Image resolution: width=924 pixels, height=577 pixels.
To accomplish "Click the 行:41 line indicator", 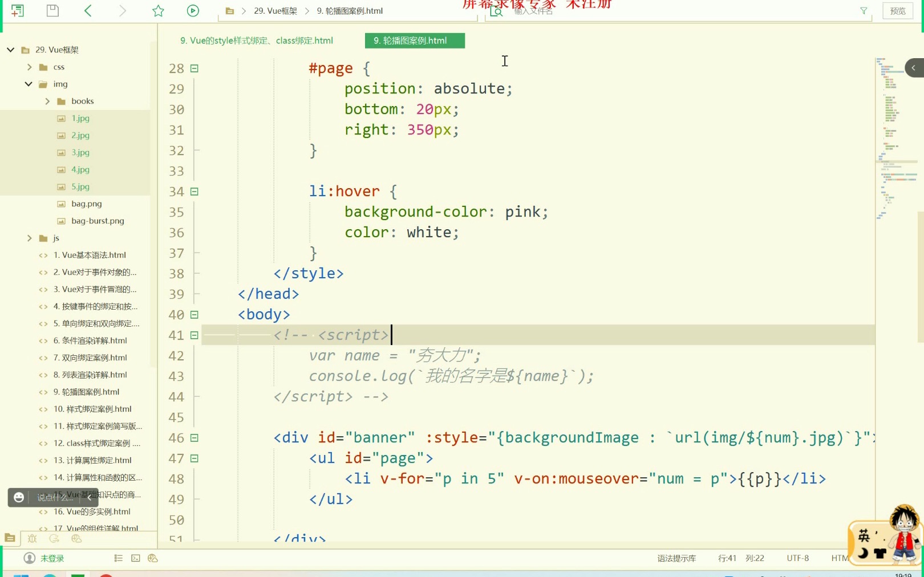I will [x=727, y=558].
